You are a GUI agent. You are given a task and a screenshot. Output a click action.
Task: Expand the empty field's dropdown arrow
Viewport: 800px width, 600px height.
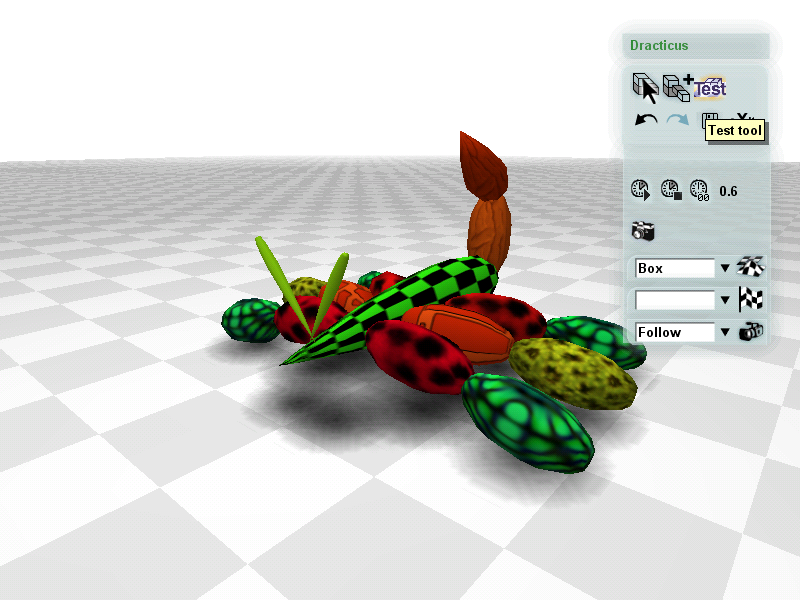click(725, 300)
